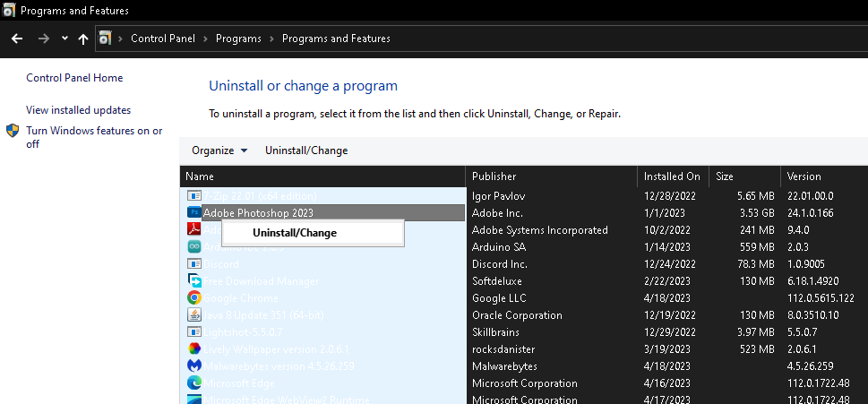Viewport: 868px width, 404px height.
Task: Click the 24.1.0.166 version cell
Action: coord(811,213)
